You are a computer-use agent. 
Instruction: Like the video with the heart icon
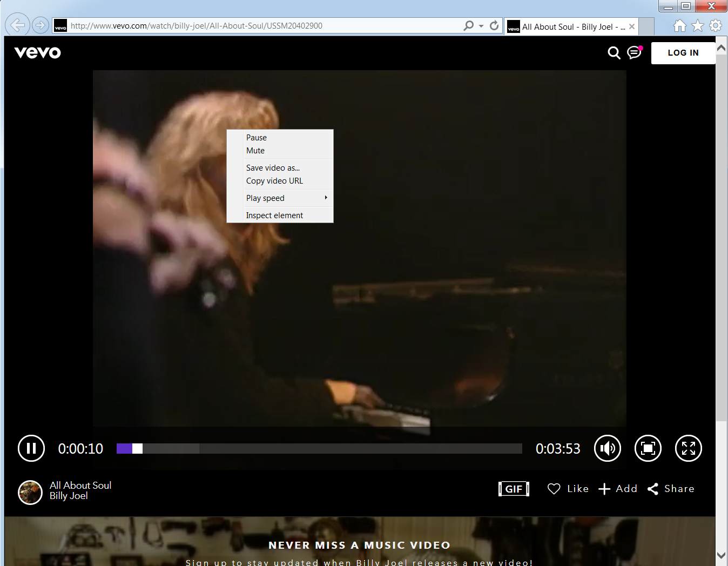click(554, 489)
